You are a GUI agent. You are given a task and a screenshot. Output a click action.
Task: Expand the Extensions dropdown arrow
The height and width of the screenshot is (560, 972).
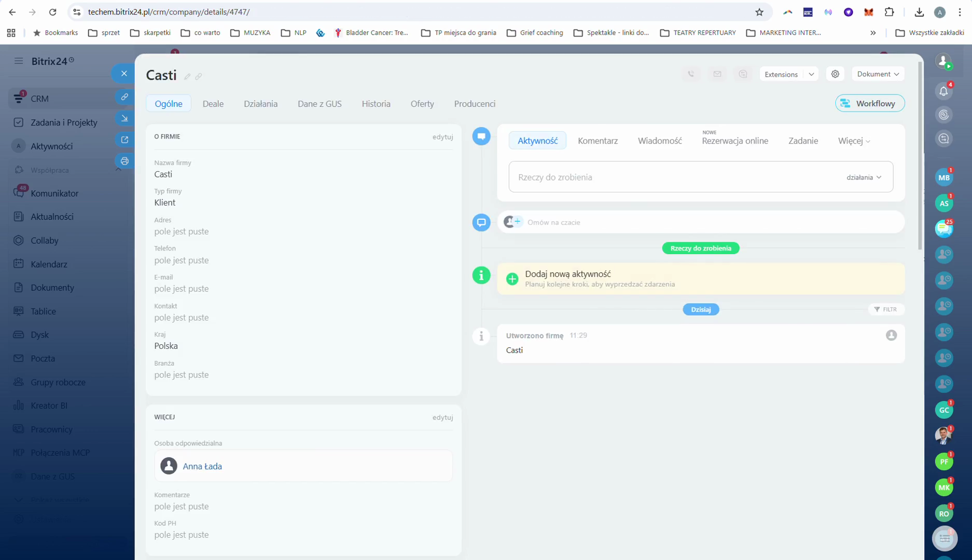[x=811, y=74]
